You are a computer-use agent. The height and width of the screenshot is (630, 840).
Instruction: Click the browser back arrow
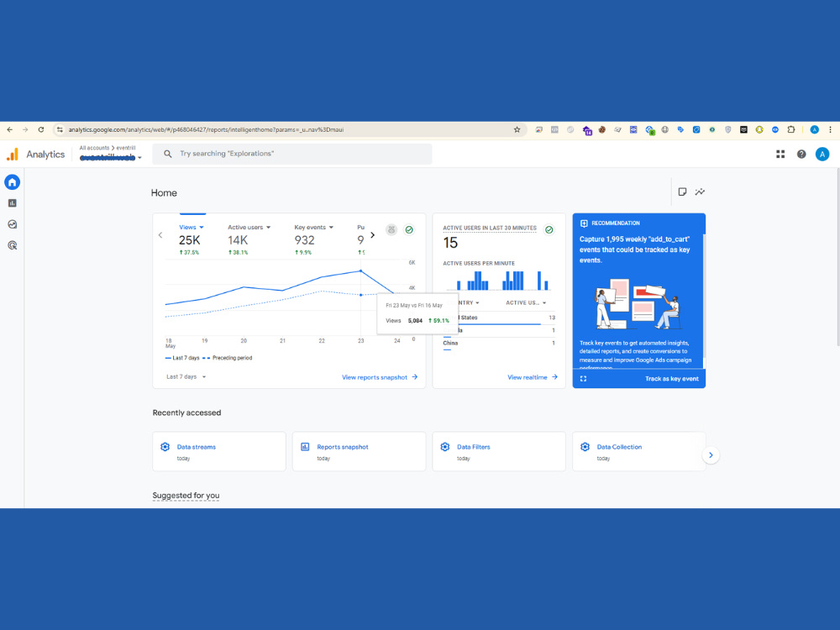click(x=9, y=129)
